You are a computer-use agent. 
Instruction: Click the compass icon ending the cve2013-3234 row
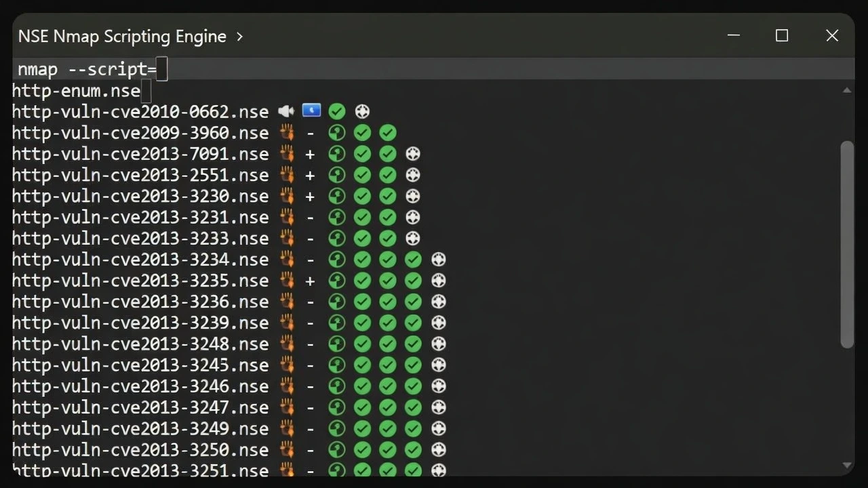click(438, 259)
